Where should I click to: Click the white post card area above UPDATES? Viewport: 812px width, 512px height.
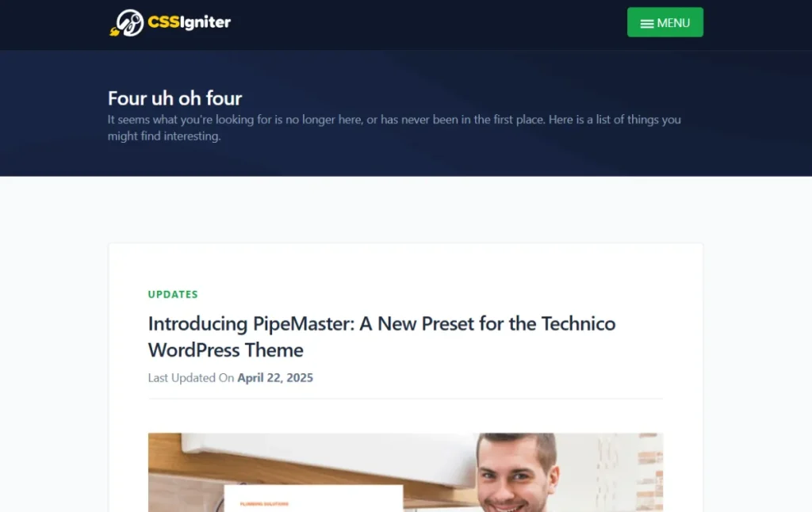[x=405, y=264]
